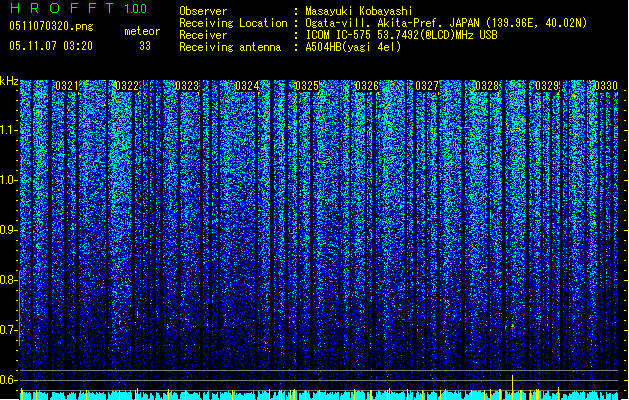Select the observer name Masayuki Kobayashi
The height and width of the screenshot is (400, 629).
click(x=359, y=11)
